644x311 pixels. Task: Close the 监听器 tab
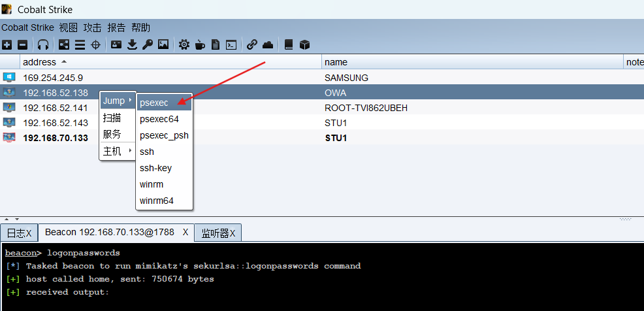click(x=232, y=233)
